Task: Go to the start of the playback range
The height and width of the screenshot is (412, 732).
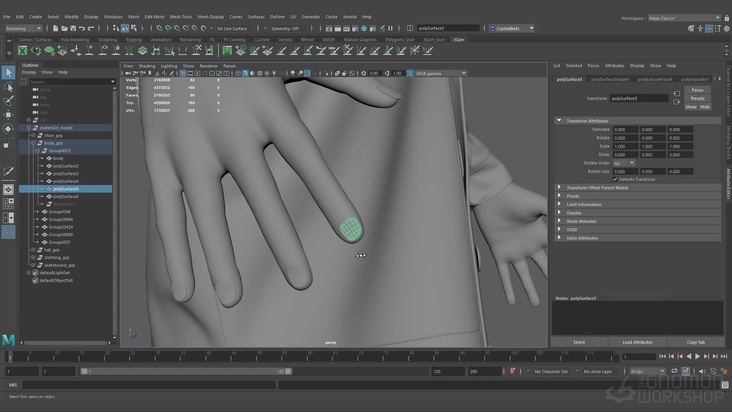Action: coord(662,356)
